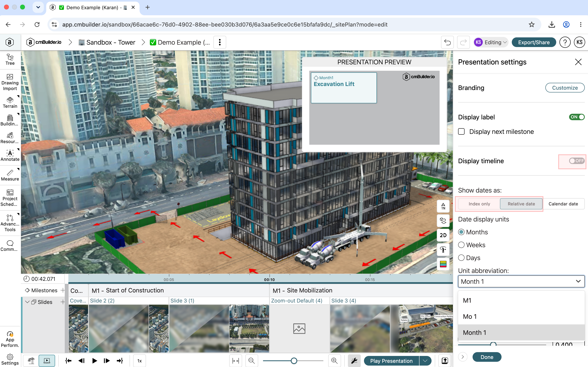The width and height of the screenshot is (588, 367).
Task: Switch to presentation slide mode
Action: coord(47,361)
